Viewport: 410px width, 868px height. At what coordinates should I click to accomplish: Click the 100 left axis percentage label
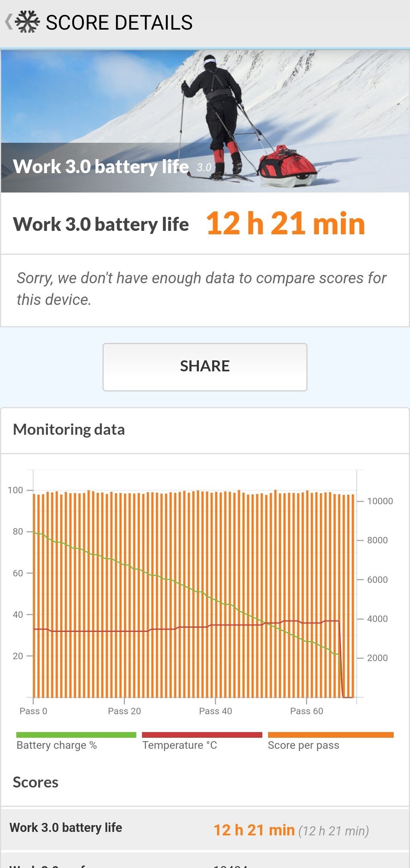(16, 490)
